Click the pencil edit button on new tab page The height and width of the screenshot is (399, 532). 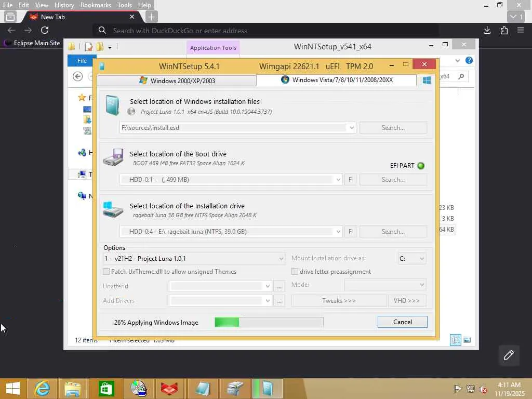tap(509, 355)
